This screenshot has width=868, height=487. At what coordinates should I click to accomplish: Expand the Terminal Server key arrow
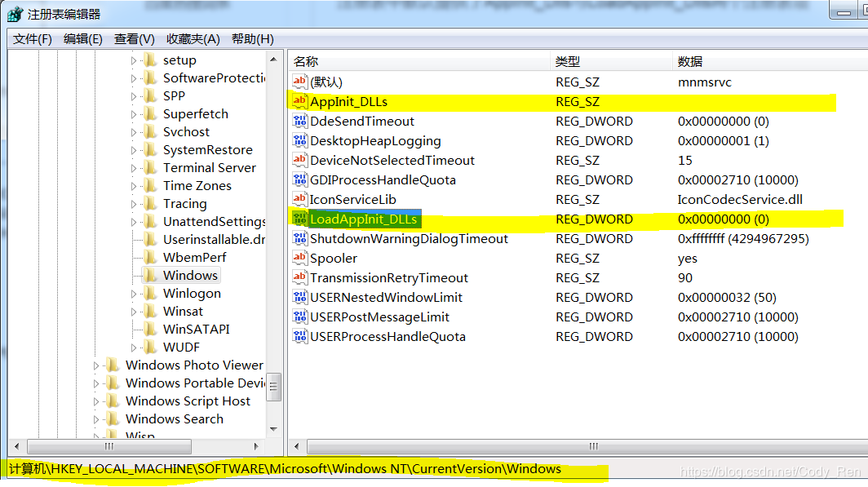[x=134, y=168]
